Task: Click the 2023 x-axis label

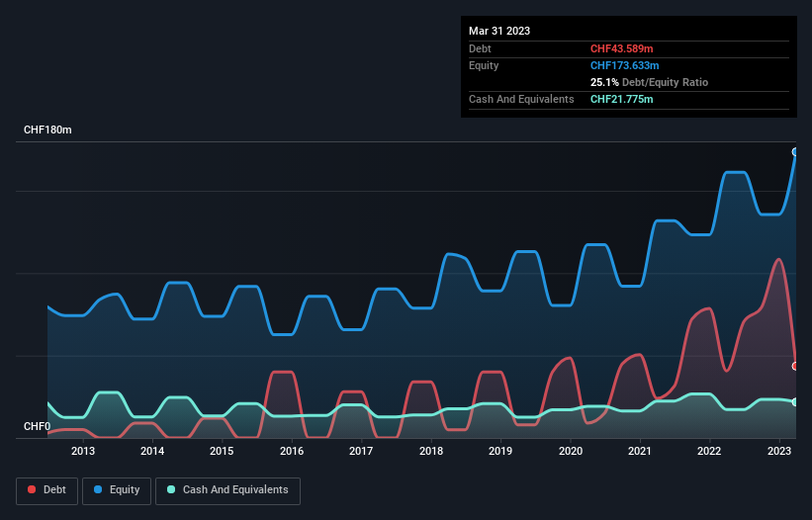Action: (x=778, y=451)
